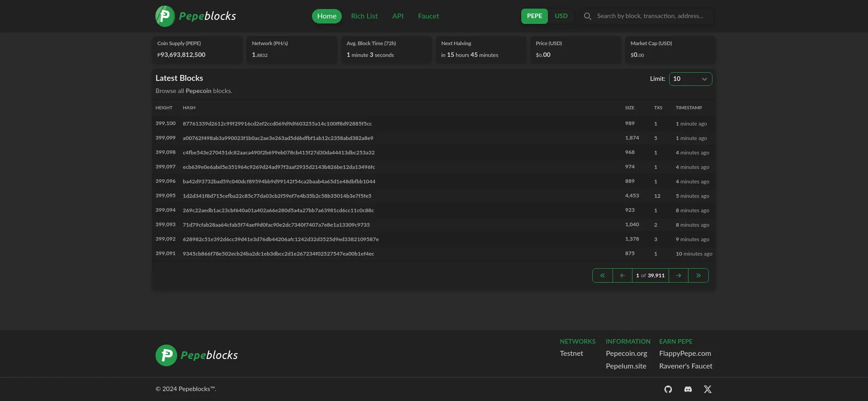Open the Rich List page

point(364,16)
